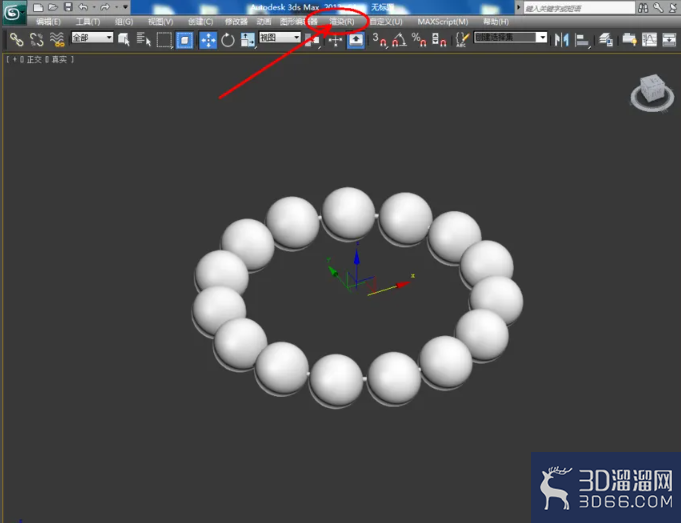This screenshot has height=523, width=681.
Task: Open the 图形编辑器 menu
Action: pyautogui.click(x=298, y=22)
